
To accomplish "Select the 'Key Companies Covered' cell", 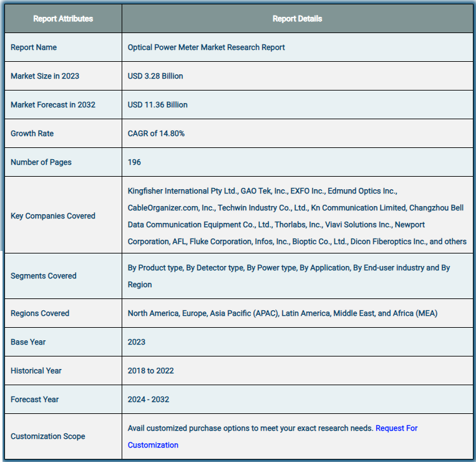I will pos(63,215).
